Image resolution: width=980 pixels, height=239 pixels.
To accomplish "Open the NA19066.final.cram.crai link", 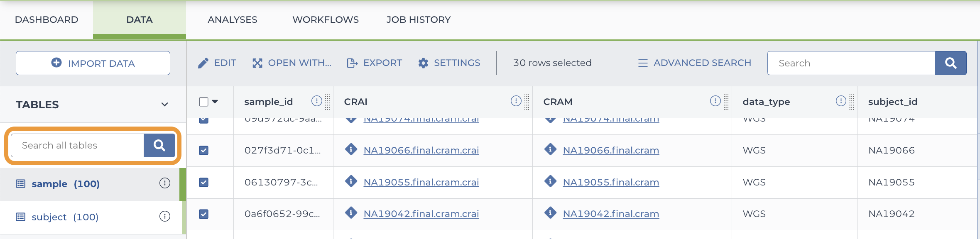I will [x=421, y=150].
